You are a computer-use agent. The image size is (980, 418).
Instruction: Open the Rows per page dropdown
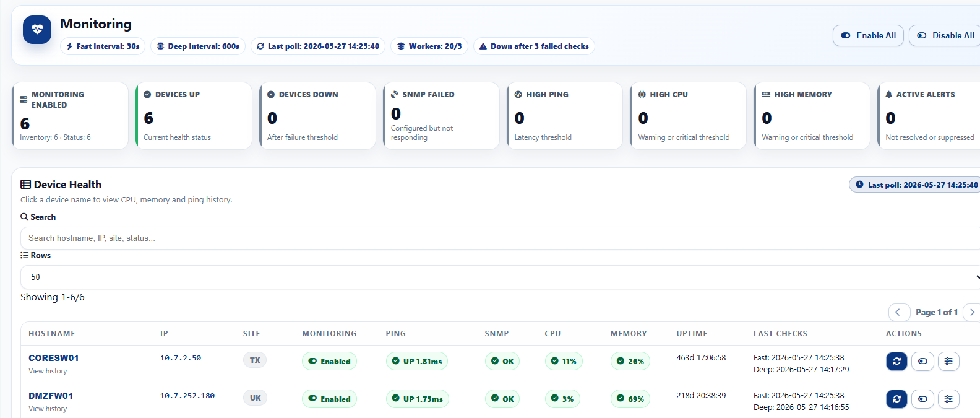click(500, 277)
